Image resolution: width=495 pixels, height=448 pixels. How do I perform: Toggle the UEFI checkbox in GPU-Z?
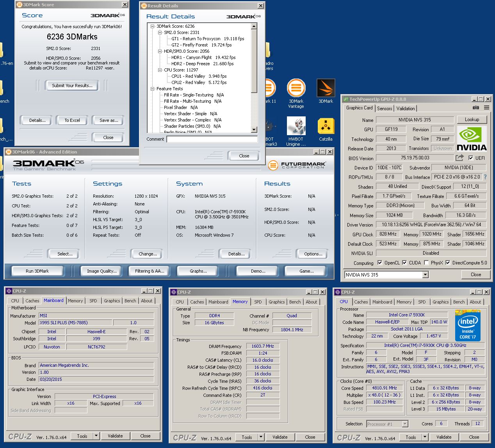click(x=471, y=158)
